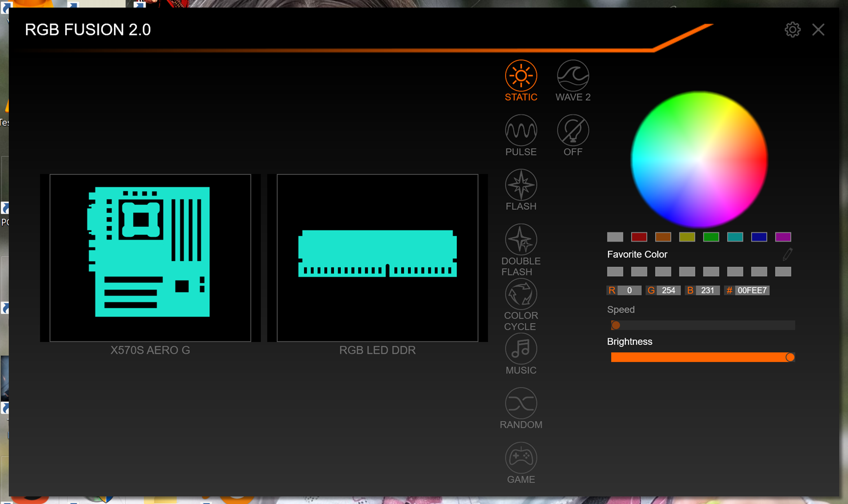The image size is (848, 504).
Task: Click the Favorite Color label
Action: click(637, 254)
